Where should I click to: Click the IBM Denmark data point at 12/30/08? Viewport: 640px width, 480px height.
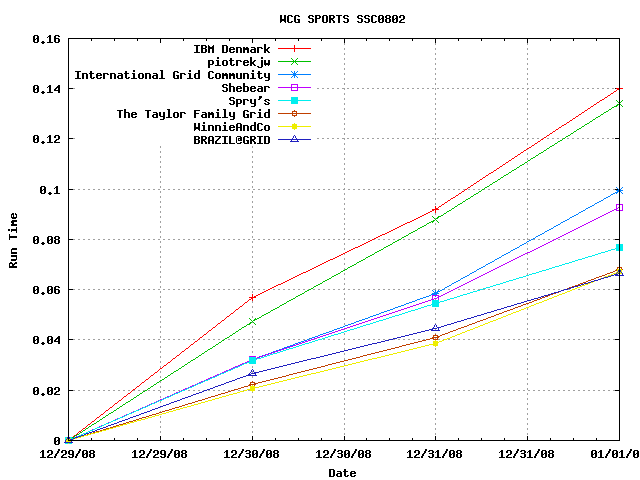coord(252,298)
